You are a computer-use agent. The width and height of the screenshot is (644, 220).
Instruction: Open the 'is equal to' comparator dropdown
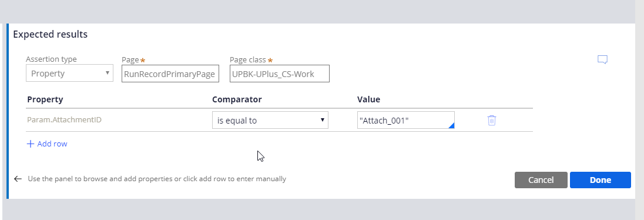(270, 120)
